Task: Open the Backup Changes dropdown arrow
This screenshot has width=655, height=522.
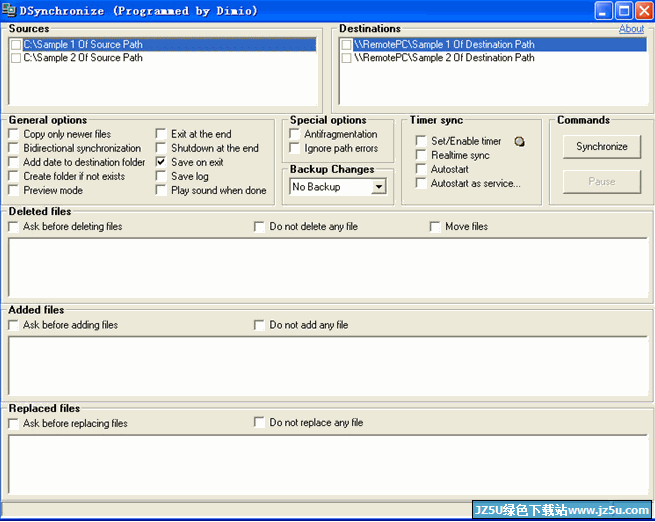Action: click(x=378, y=187)
